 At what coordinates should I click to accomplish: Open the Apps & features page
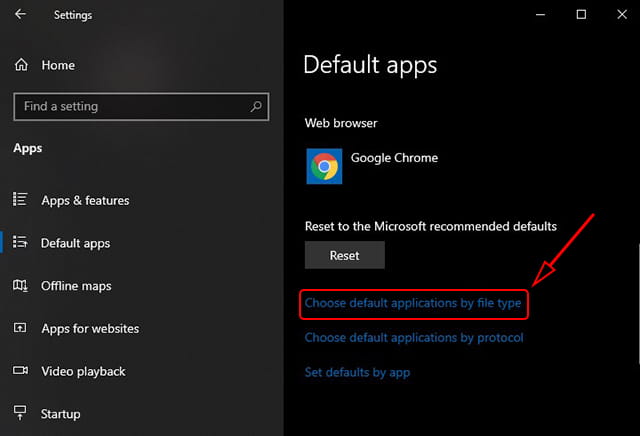tap(85, 200)
